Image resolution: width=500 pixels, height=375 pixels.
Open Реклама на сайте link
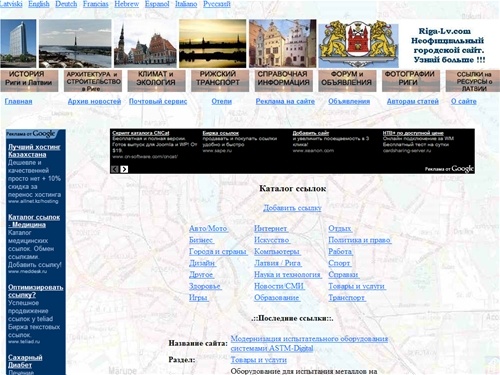tap(285, 101)
